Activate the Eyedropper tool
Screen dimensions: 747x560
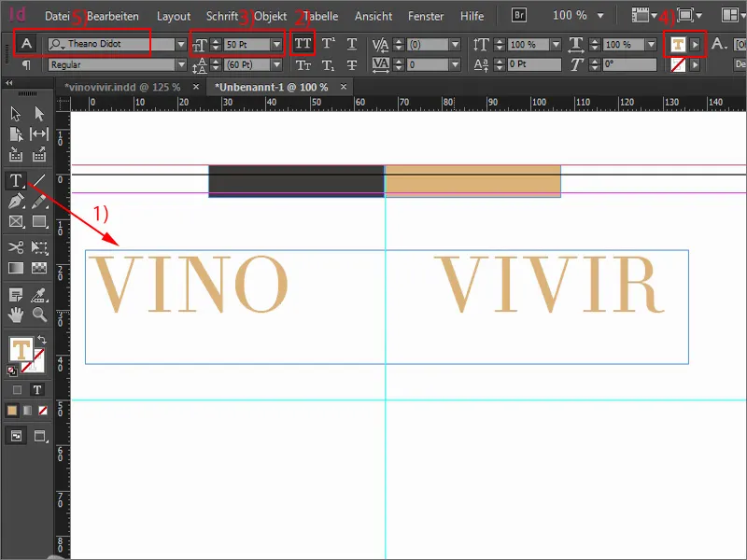[x=39, y=295]
